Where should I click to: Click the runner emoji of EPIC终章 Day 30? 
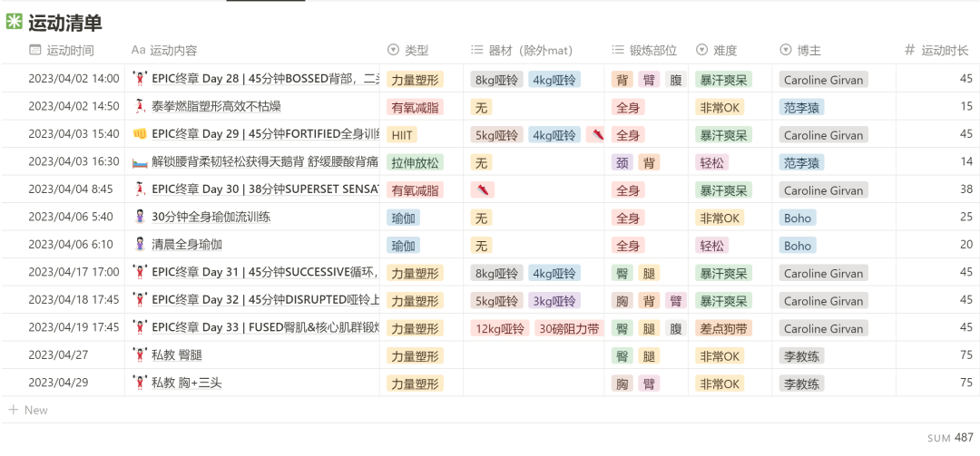(x=140, y=189)
